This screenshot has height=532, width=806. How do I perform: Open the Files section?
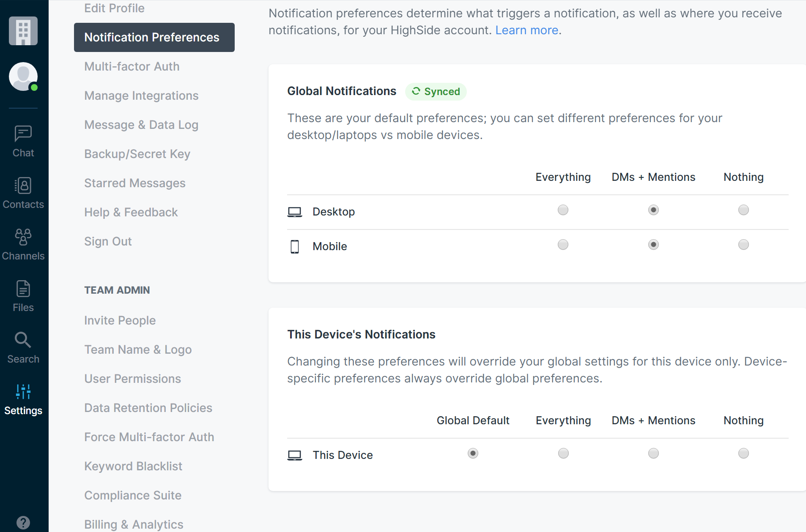23,297
